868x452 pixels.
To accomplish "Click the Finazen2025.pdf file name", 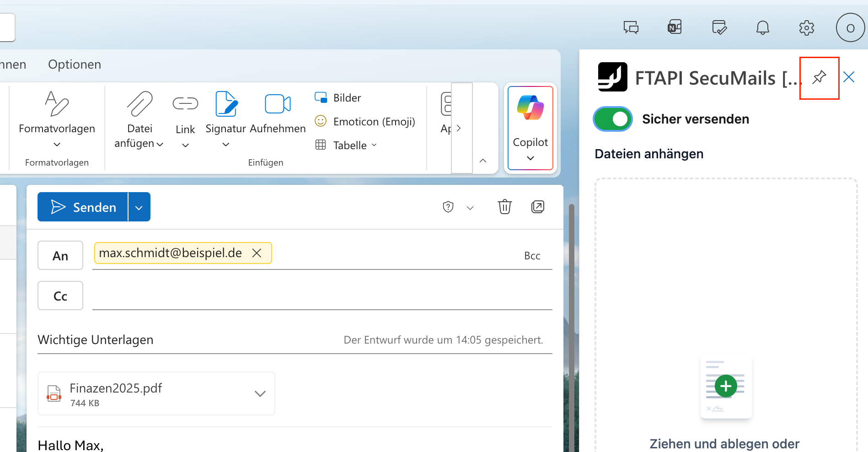I will point(116,388).
